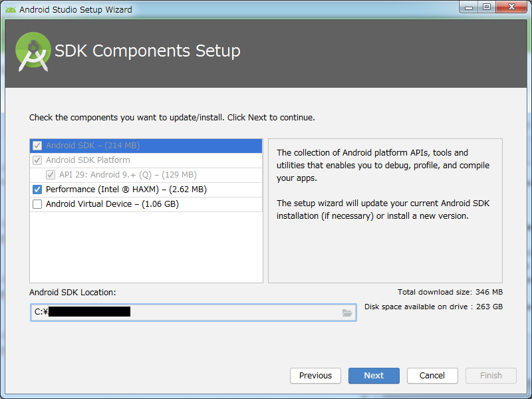Close the Setup Wizard window

click(510, 7)
